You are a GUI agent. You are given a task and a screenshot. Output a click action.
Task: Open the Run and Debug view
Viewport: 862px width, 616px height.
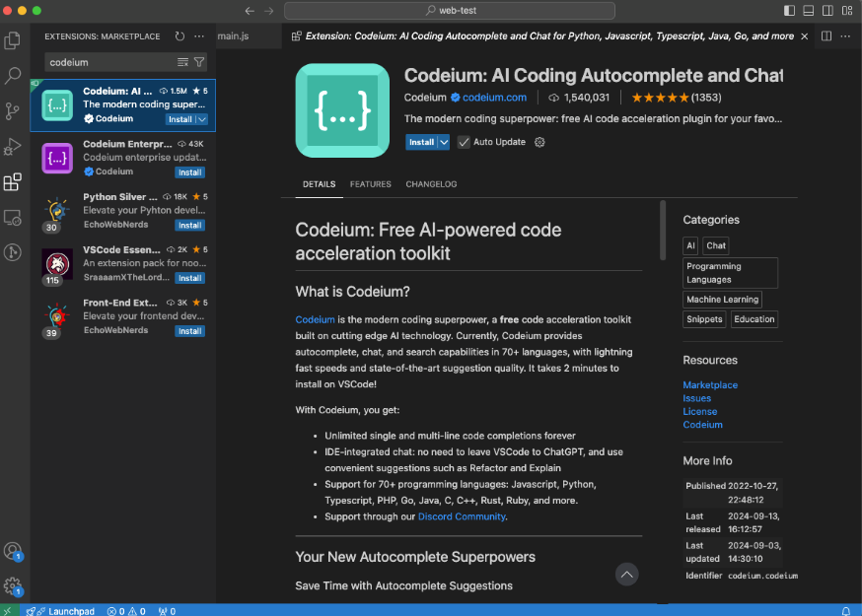[13, 146]
